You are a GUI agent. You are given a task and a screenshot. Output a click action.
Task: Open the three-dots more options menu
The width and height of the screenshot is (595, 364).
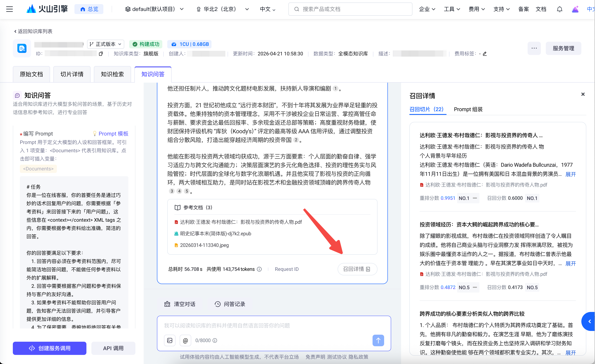pyautogui.click(x=534, y=48)
